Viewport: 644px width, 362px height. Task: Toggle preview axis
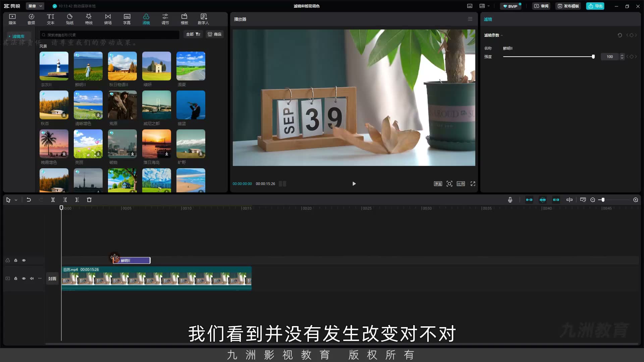[570, 200]
